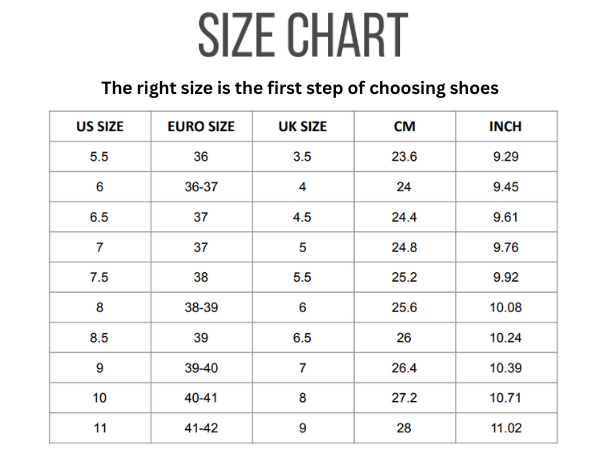Image resolution: width=600 pixels, height=450 pixels.
Task: Select the EURO size 38-39 cell
Action: pos(201,307)
